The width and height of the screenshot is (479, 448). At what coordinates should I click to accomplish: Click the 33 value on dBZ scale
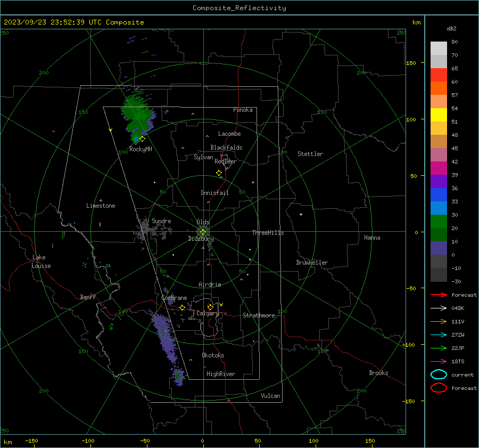pos(455,201)
